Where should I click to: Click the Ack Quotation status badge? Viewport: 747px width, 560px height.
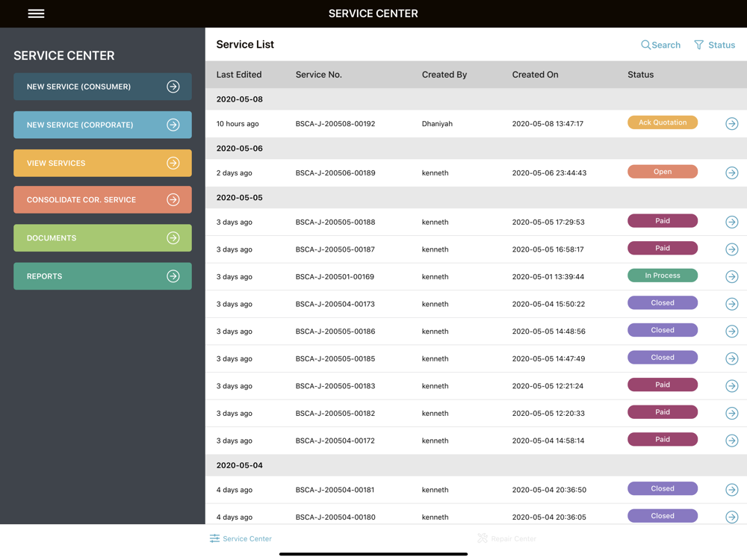(662, 122)
